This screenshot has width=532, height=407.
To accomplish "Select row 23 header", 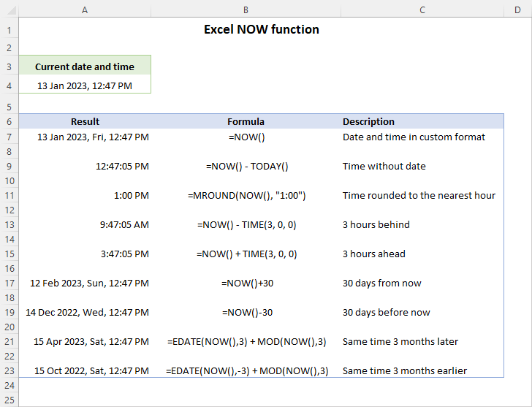I will pyautogui.click(x=9, y=370).
